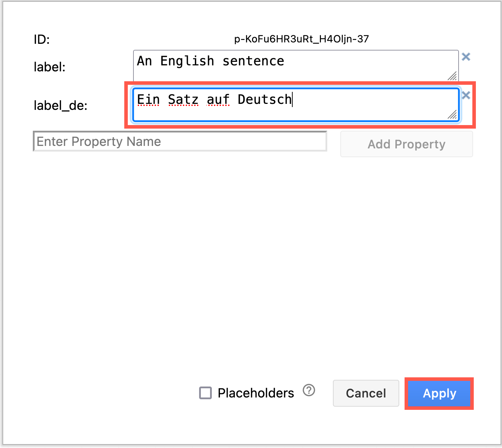Focus the label_de field with Ein Satz auf Deutsch
The image size is (502, 448).
[x=296, y=104]
